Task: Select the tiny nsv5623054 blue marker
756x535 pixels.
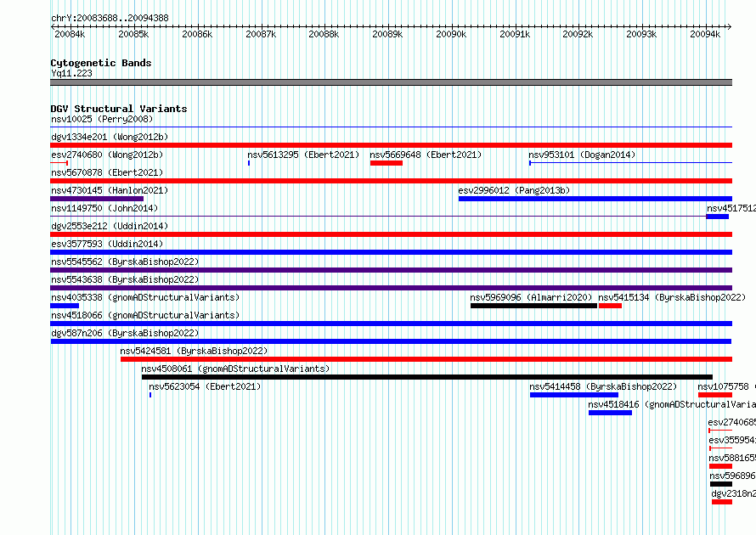Action: coord(150,395)
